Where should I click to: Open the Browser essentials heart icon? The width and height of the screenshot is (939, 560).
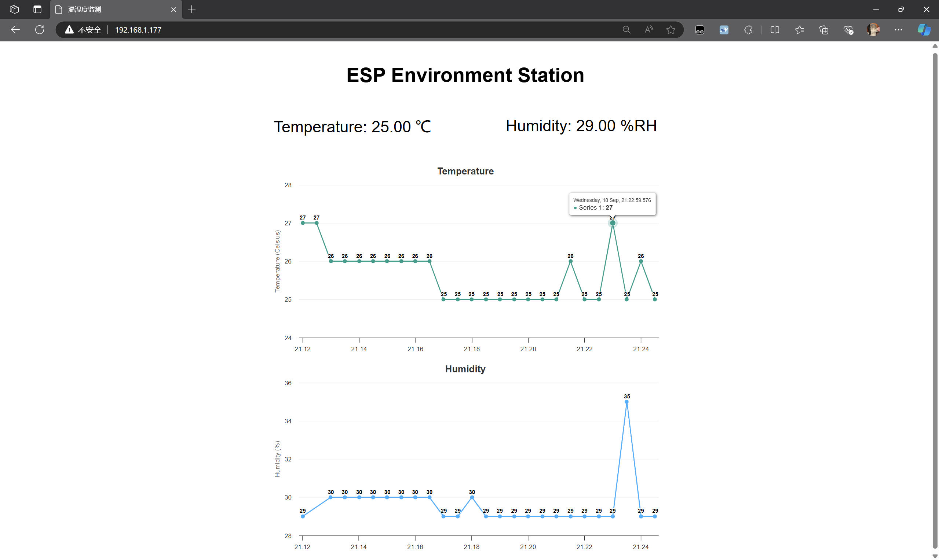848,29
